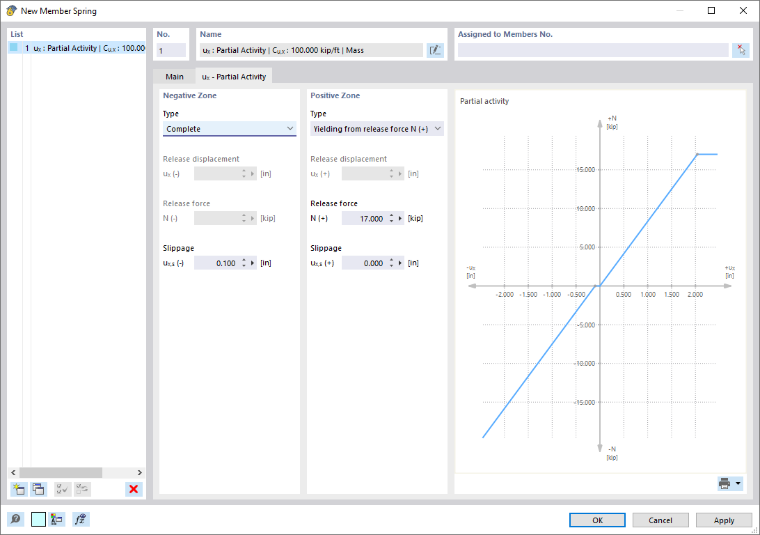Click the formula fx icon at bottom

click(x=80, y=519)
